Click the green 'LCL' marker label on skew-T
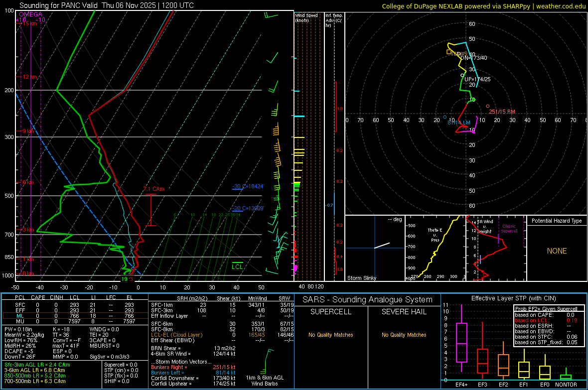The height and width of the screenshot is (390, 588). pyautogui.click(x=237, y=266)
